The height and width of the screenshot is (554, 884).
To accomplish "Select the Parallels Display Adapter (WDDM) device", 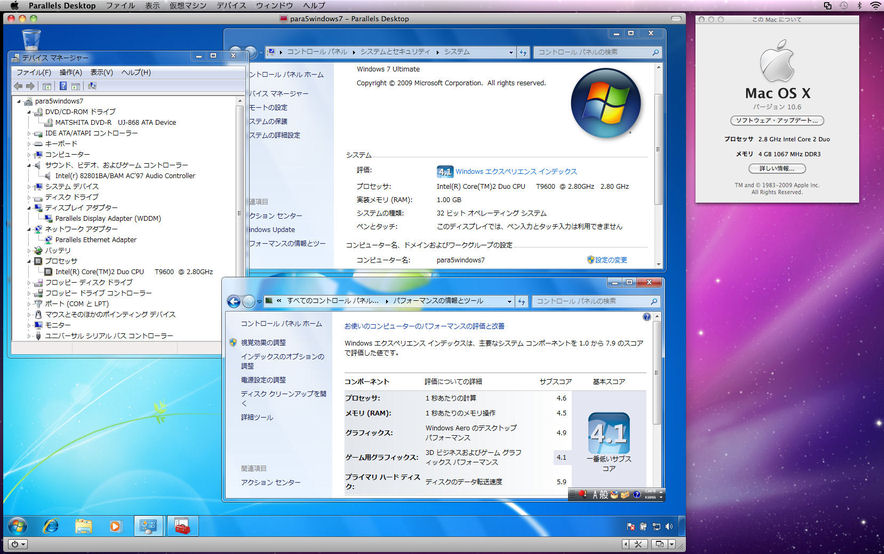I will (x=108, y=219).
